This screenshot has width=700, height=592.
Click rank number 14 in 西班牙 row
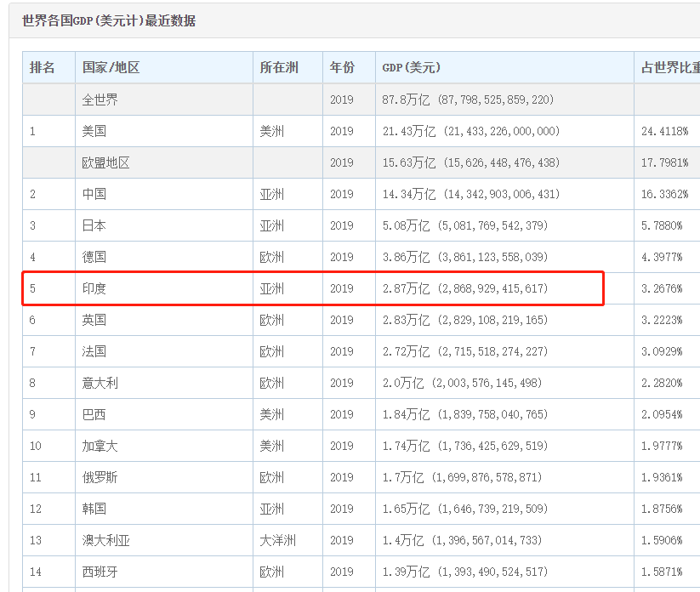coord(35,572)
